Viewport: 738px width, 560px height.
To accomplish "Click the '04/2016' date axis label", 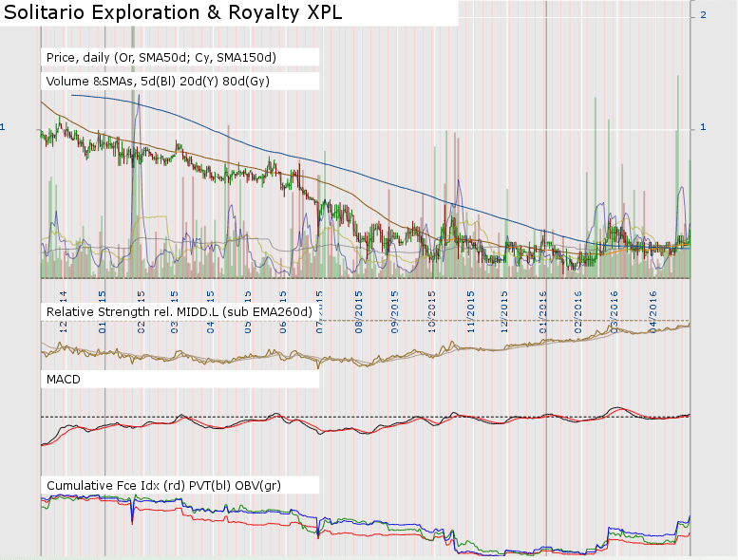I will pyautogui.click(x=653, y=312).
